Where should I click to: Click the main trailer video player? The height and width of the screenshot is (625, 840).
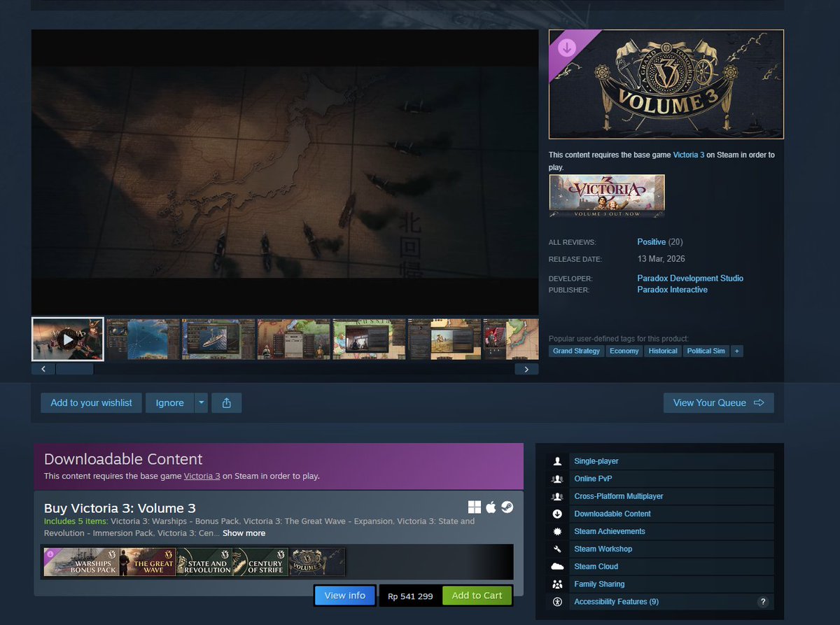285,172
